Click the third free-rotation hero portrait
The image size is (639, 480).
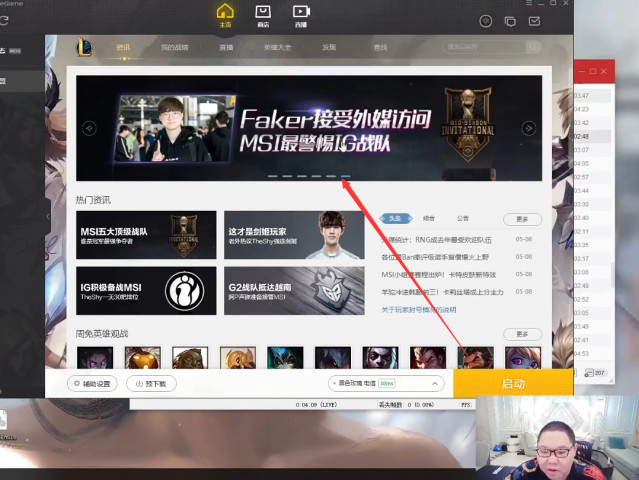(190, 358)
